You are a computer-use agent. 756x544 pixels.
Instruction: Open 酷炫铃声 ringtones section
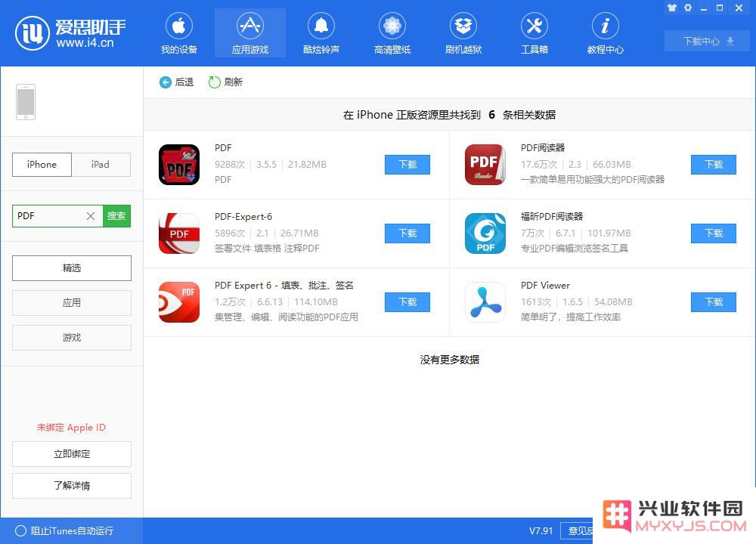321,33
